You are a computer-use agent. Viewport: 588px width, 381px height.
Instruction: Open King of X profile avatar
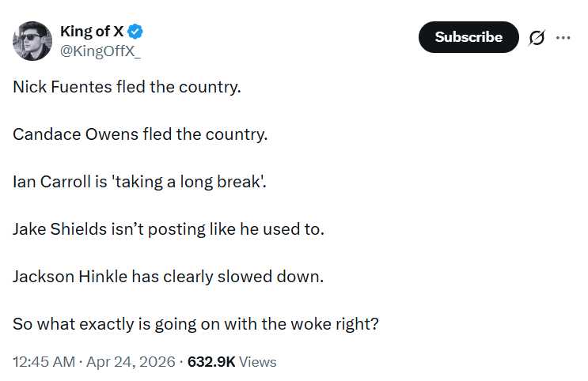(32, 41)
